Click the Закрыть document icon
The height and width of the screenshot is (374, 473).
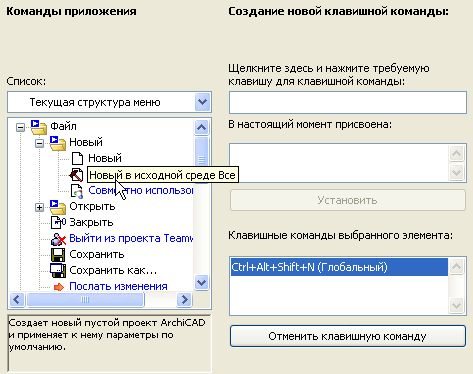click(58, 222)
